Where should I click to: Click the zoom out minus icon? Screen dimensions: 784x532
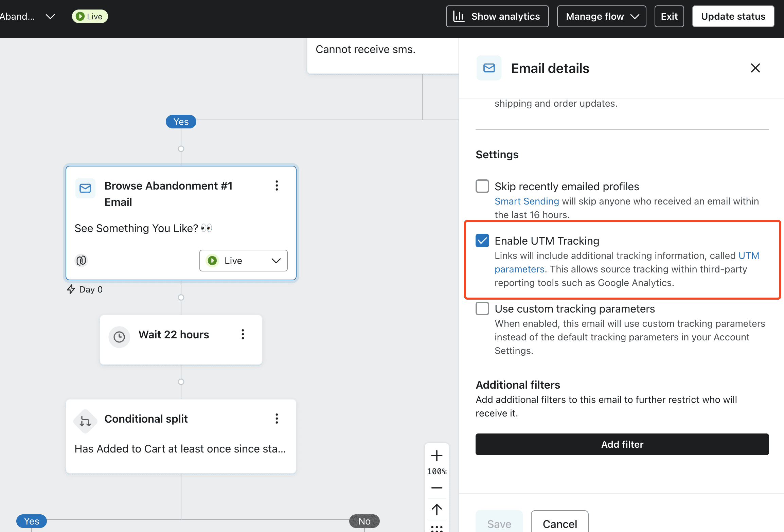[436, 488]
